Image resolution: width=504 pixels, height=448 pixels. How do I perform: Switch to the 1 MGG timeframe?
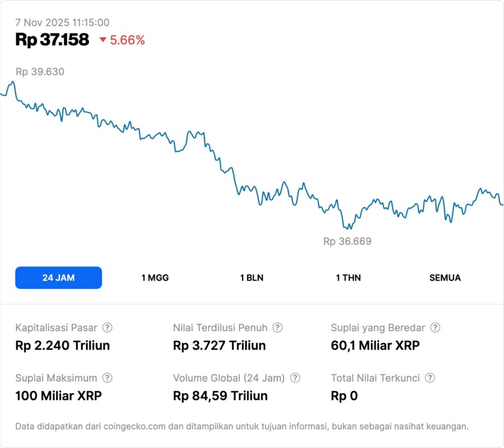tap(154, 277)
